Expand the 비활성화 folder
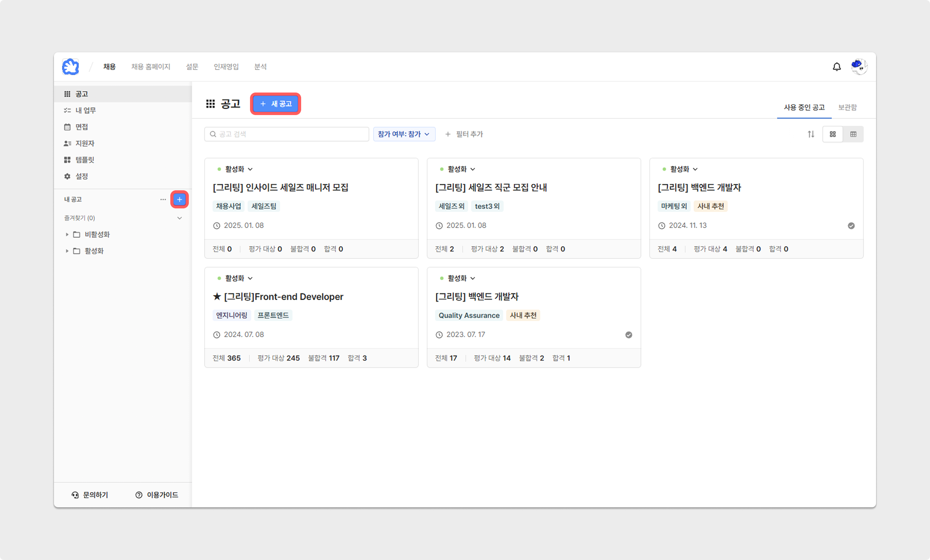The image size is (930, 560). (67, 235)
